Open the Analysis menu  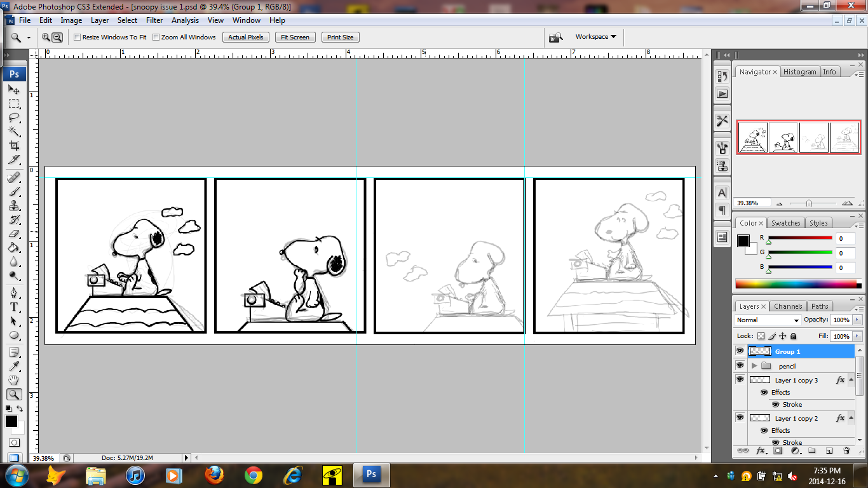click(185, 20)
